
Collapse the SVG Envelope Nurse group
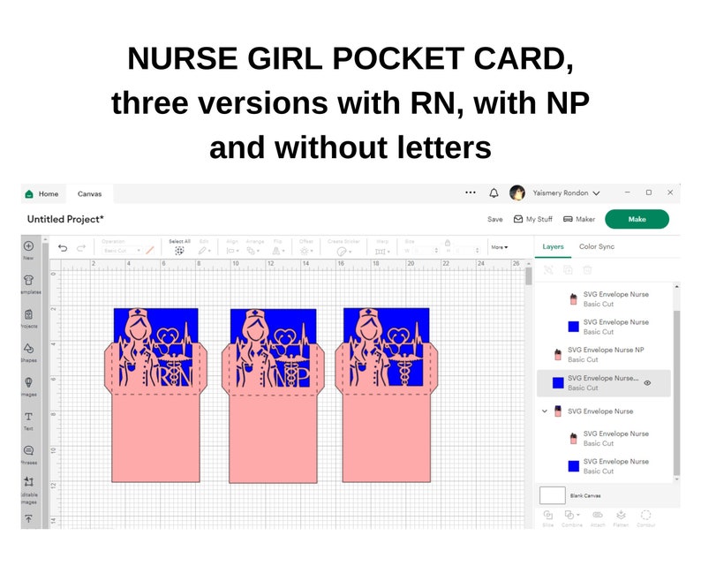[545, 411]
